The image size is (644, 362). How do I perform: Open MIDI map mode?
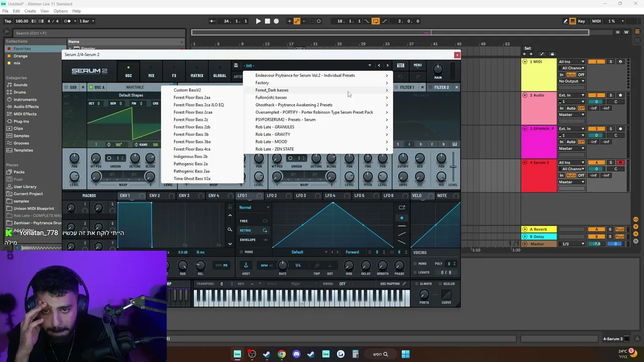click(596, 21)
